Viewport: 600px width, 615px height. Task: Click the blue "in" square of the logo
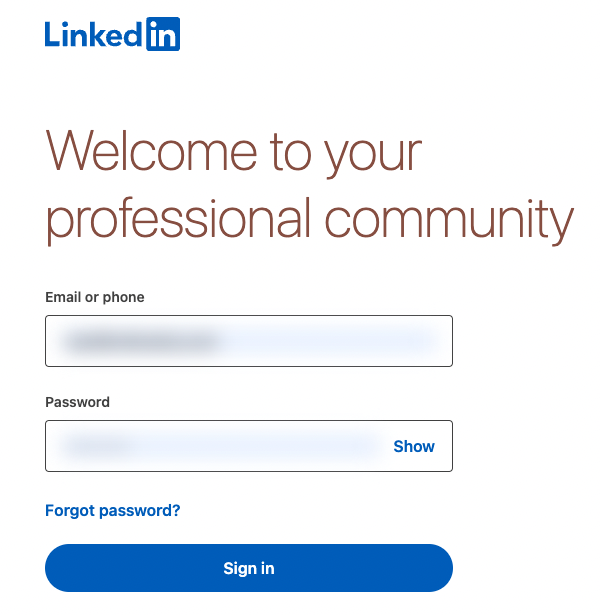pyautogui.click(x=162, y=35)
